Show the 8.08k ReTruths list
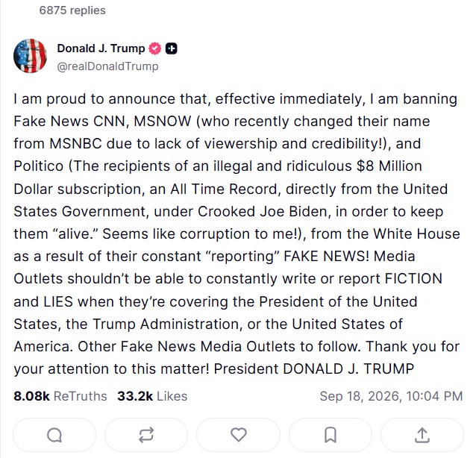476x458 pixels. pos(60,396)
